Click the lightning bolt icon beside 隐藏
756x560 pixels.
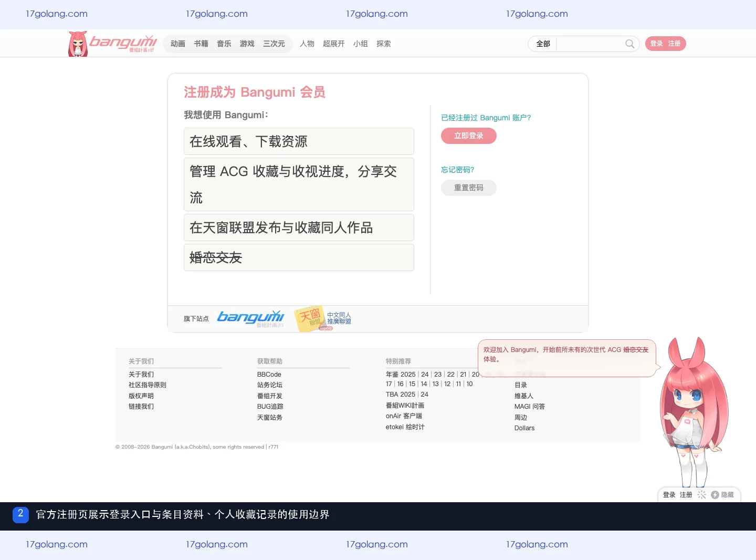715,495
